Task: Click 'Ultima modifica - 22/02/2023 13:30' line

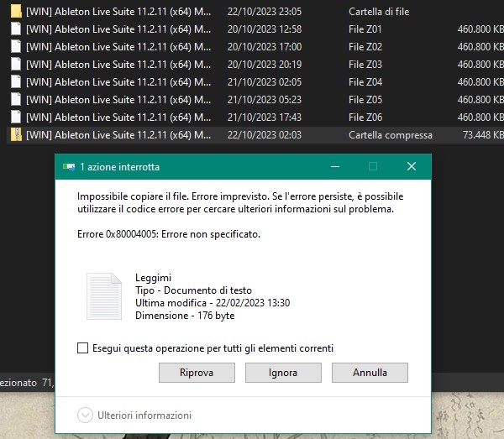Action: 213,303
